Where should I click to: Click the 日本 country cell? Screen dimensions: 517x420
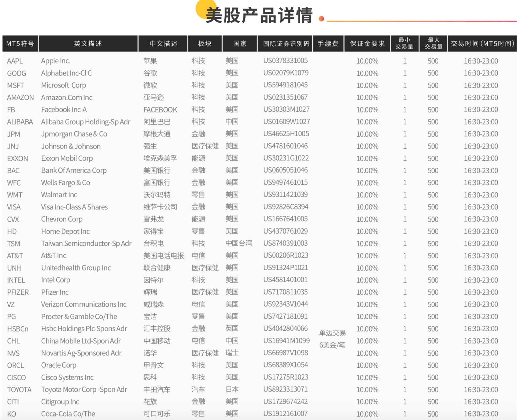click(232, 389)
